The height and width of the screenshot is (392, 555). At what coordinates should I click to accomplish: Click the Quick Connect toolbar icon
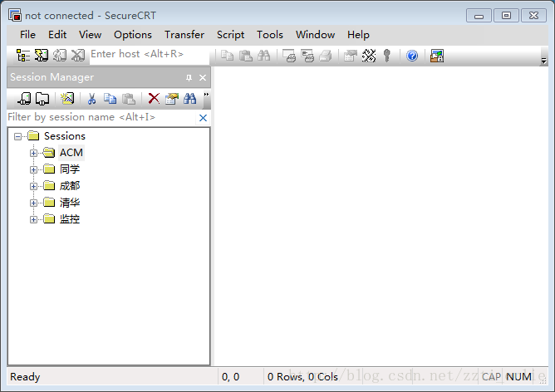pos(41,56)
